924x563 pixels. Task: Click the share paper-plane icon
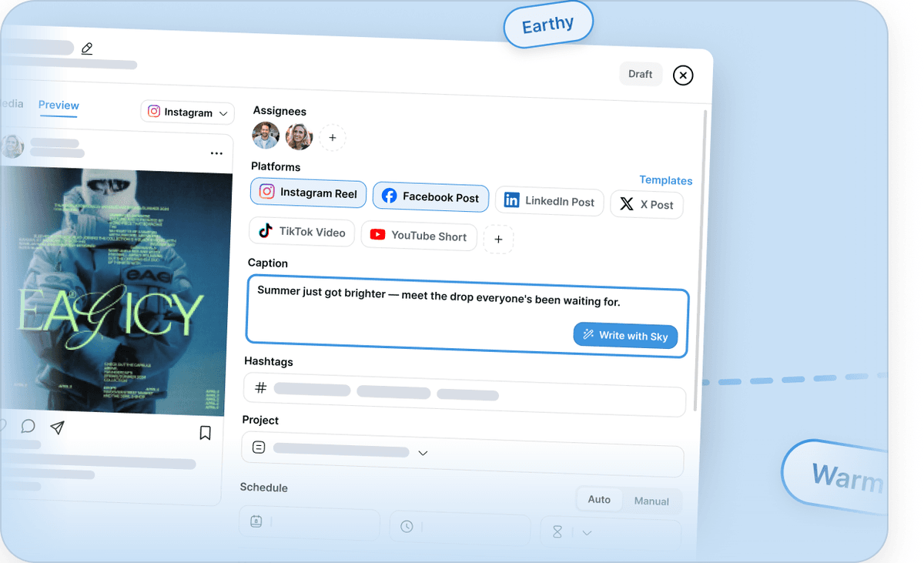coord(57,427)
